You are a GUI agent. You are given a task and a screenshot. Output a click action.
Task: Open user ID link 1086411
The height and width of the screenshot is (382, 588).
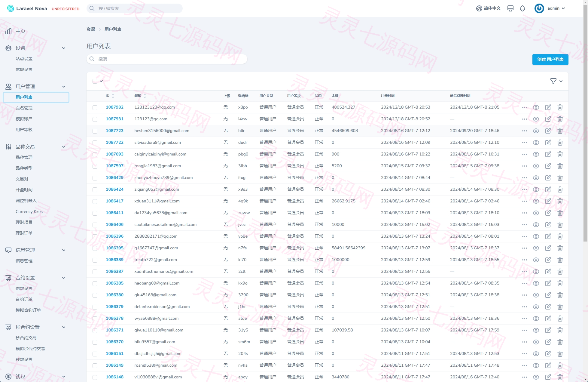point(114,213)
